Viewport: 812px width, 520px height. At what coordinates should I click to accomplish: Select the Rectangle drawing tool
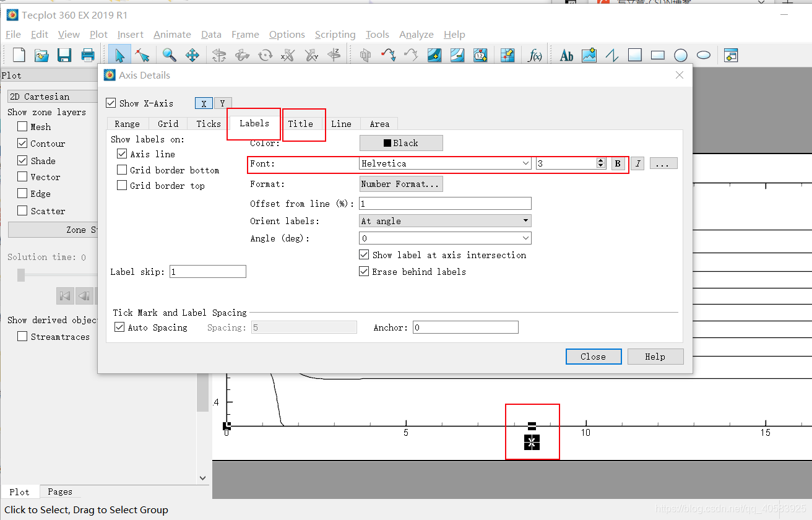point(657,55)
